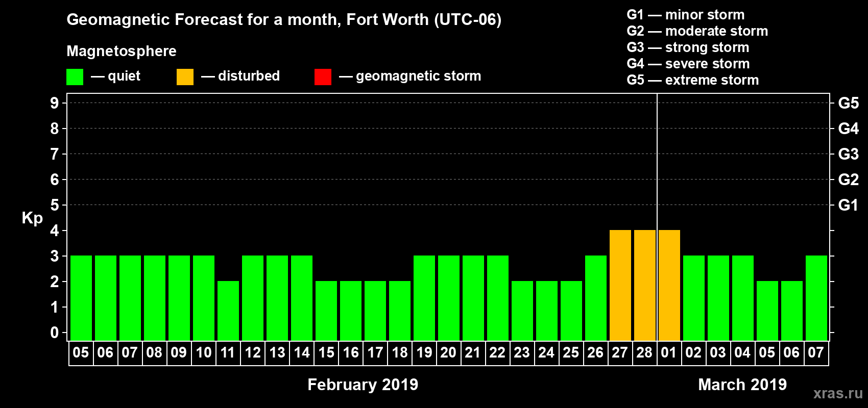Click the orange disturbed legend swatch
Screen dimensions: 868x408
[185, 77]
